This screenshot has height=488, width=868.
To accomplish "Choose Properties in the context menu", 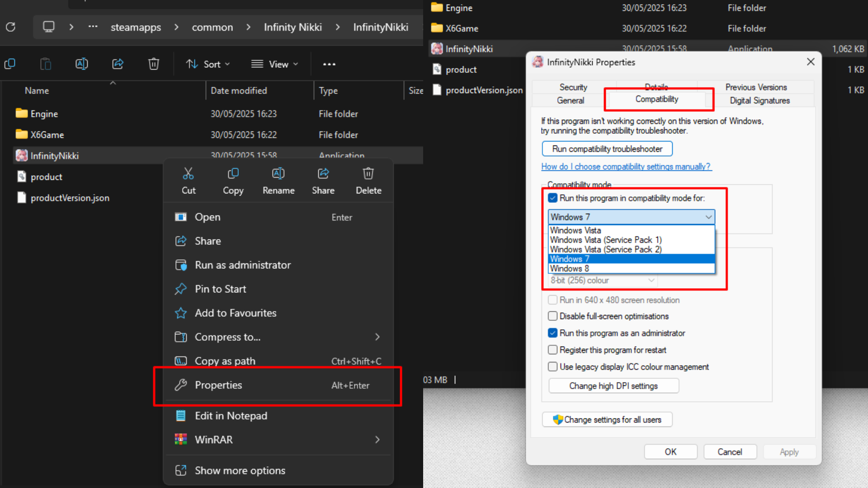I will click(x=278, y=385).
